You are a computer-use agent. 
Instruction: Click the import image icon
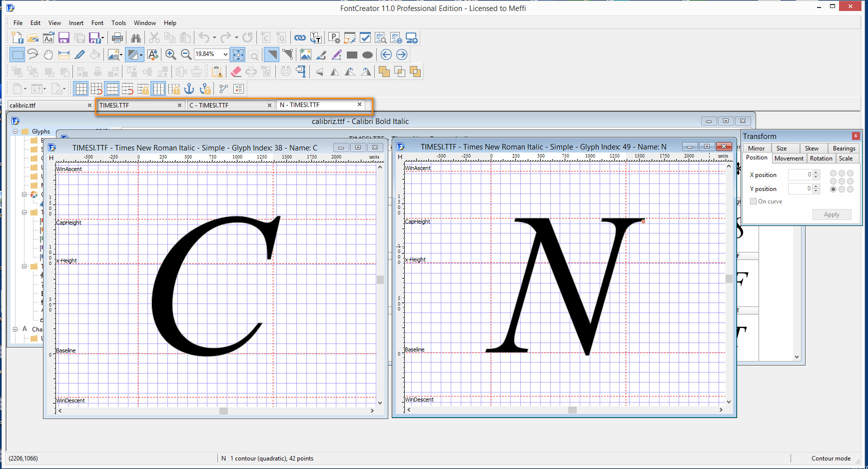pos(305,54)
